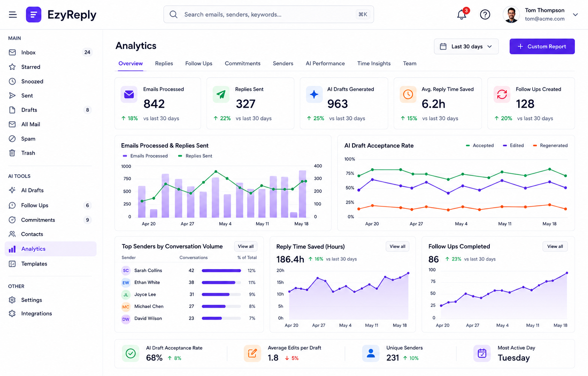The height and width of the screenshot is (376, 588).
Task: Toggle the Accepted legend entry
Action: [x=480, y=145]
